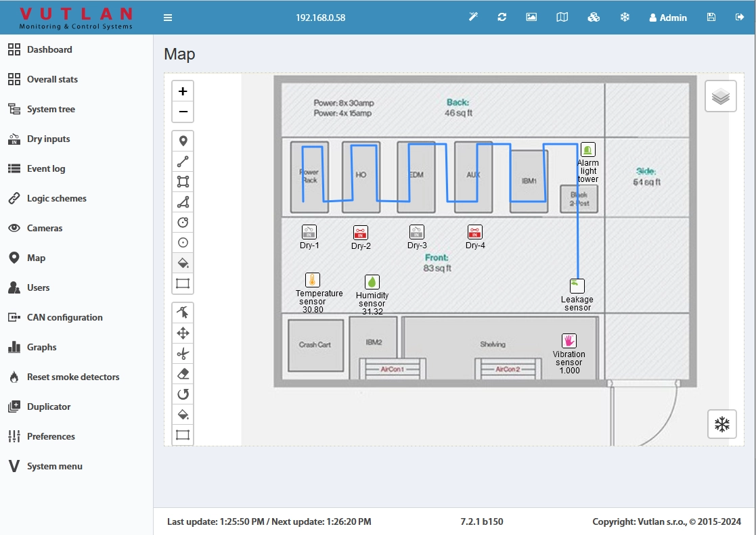756x535 pixels.
Task: Open the Admin user menu
Action: [x=668, y=18]
